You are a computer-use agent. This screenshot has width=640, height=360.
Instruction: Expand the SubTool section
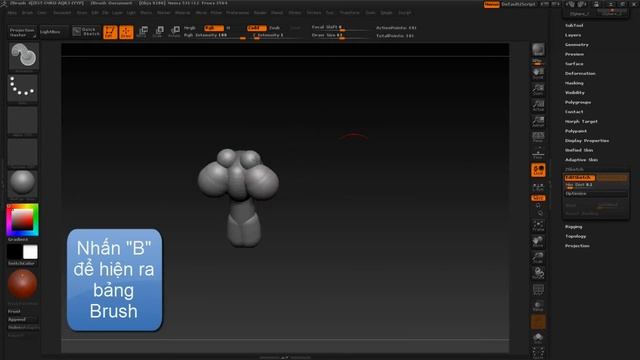click(x=574, y=25)
